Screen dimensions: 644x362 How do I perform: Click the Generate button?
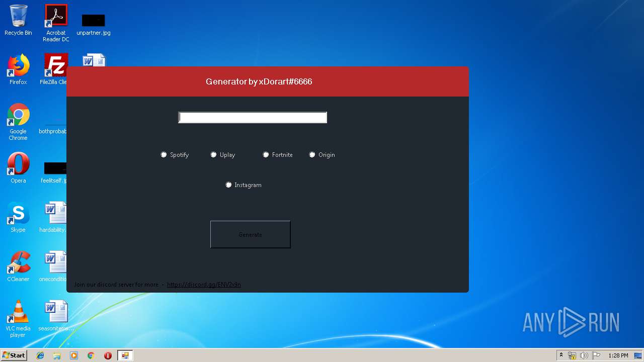coord(250,234)
